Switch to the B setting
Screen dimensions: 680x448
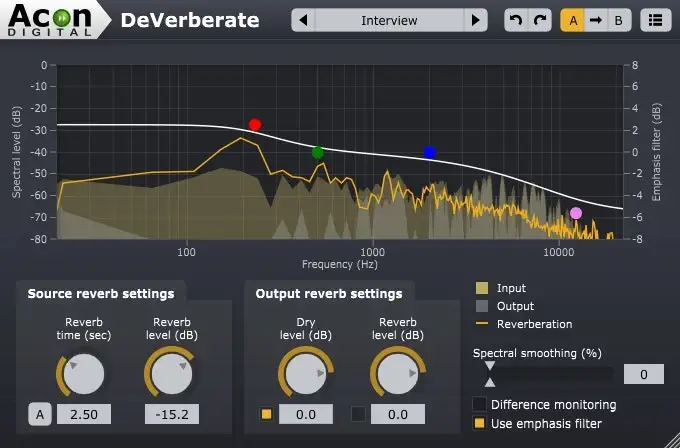(x=619, y=20)
